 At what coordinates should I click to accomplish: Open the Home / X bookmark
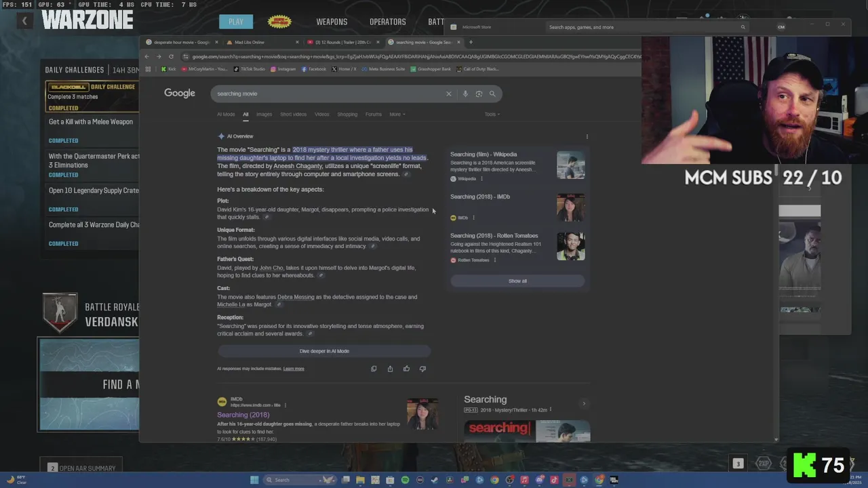coord(344,68)
